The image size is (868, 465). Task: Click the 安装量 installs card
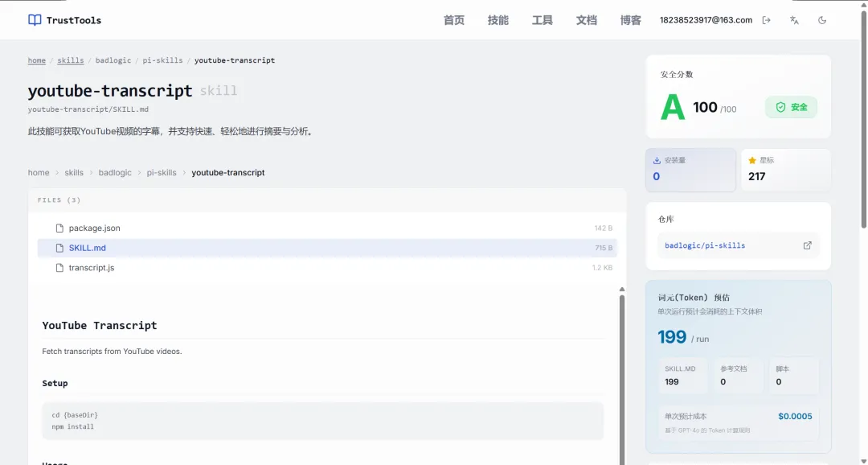690,170
